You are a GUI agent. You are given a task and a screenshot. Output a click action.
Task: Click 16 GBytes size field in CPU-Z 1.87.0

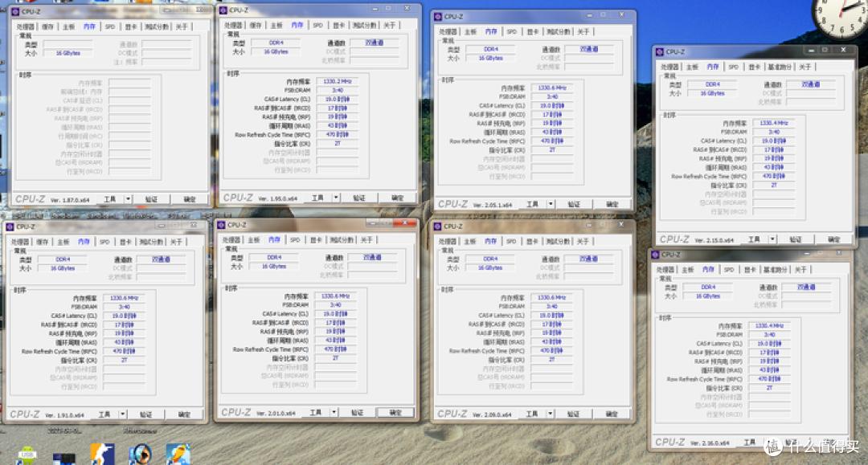(68, 54)
